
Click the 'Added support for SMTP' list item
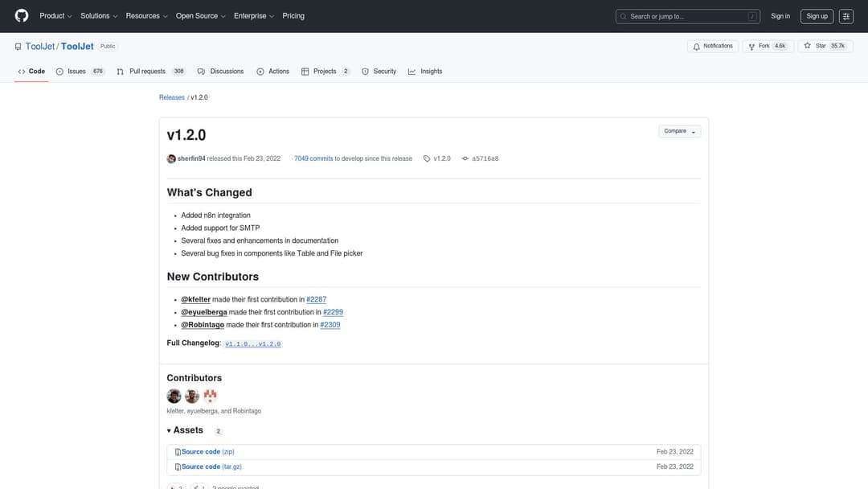coord(220,228)
